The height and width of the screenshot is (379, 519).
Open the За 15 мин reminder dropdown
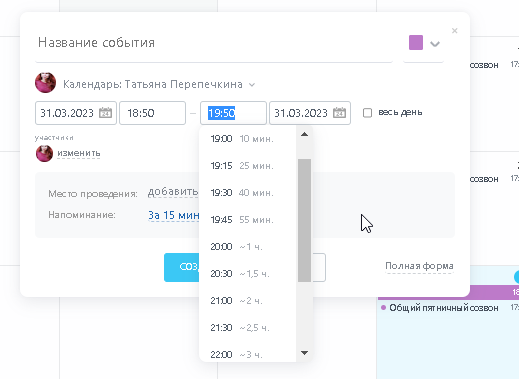(x=174, y=215)
